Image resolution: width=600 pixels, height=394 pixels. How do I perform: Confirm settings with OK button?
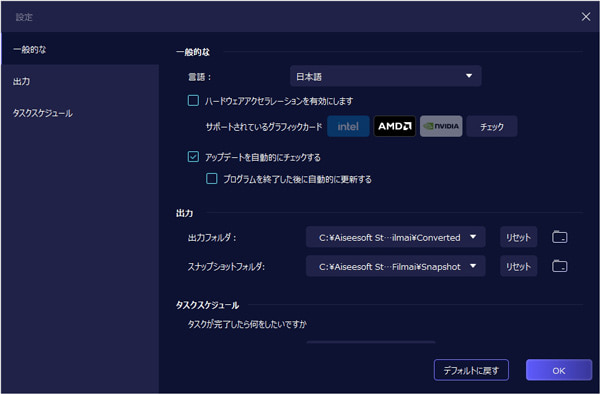[x=559, y=370]
